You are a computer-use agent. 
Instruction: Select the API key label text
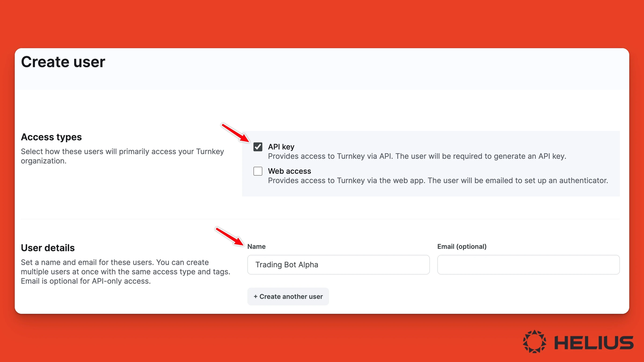point(281,147)
